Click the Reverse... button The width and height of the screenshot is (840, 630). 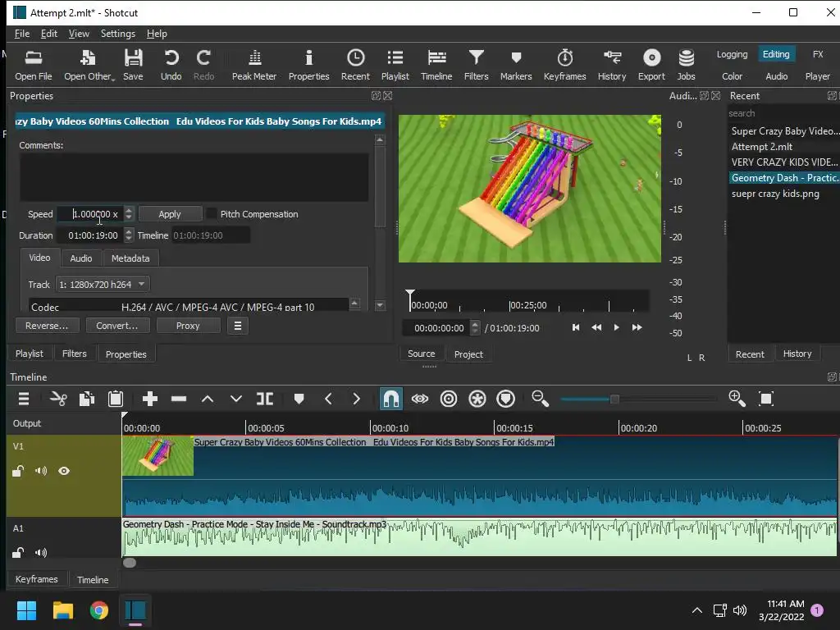pos(47,326)
